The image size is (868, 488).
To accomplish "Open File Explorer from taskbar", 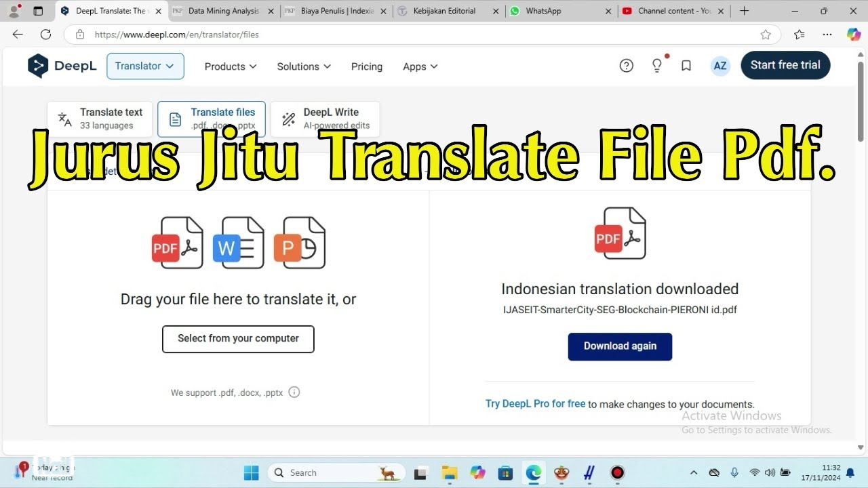I will [x=449, y=472].
